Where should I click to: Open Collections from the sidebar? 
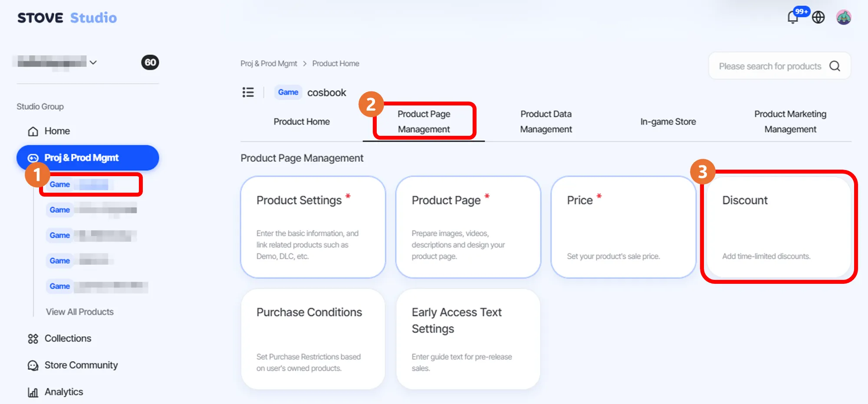click(68, 338)
